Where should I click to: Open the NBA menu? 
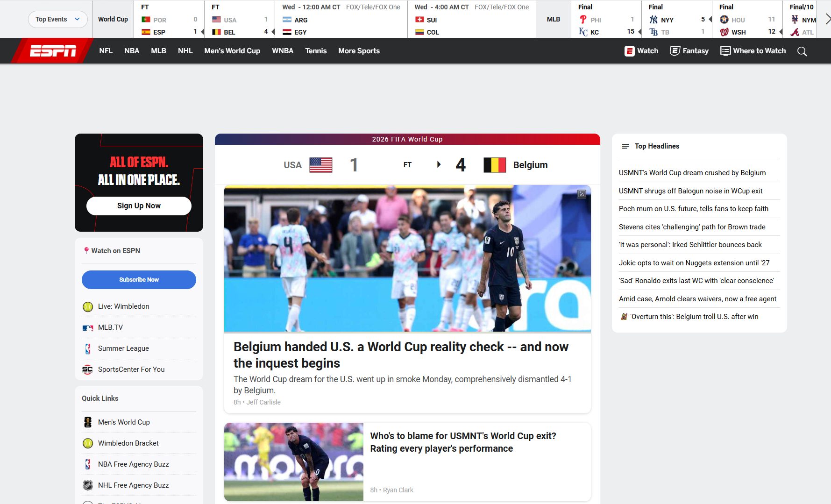coord(132,51)
